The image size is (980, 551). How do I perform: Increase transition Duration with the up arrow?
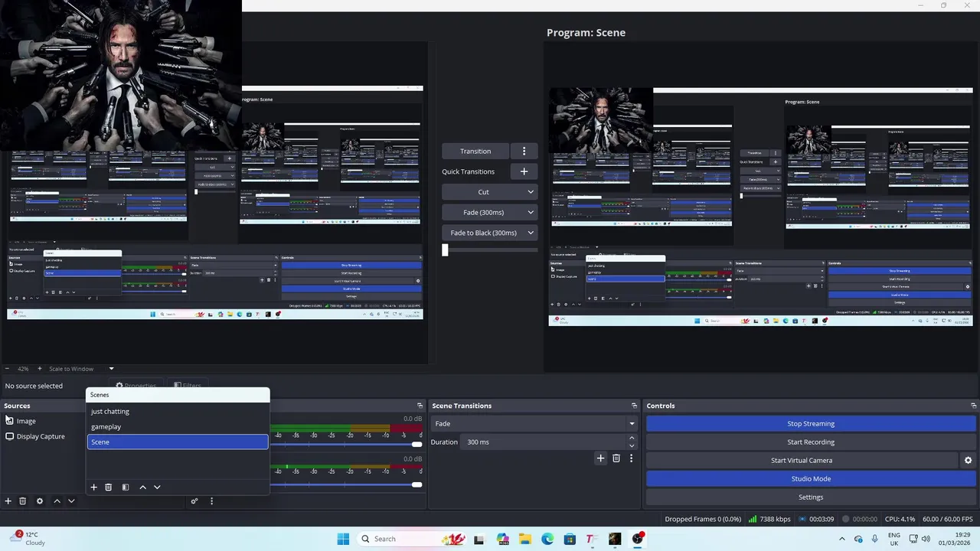(x=632, y=439)
